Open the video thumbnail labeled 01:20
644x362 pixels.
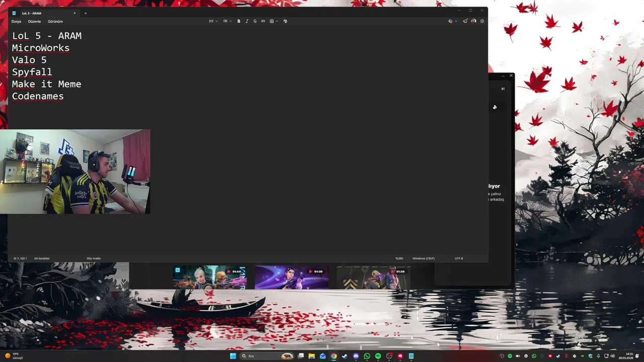point(291,277)
